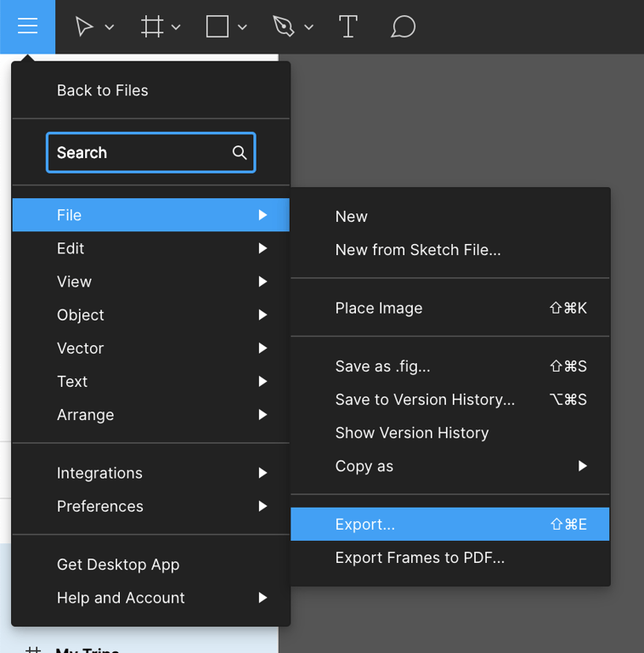Select the Frame tool icon
644x653 pixels.
click(152, 27)
